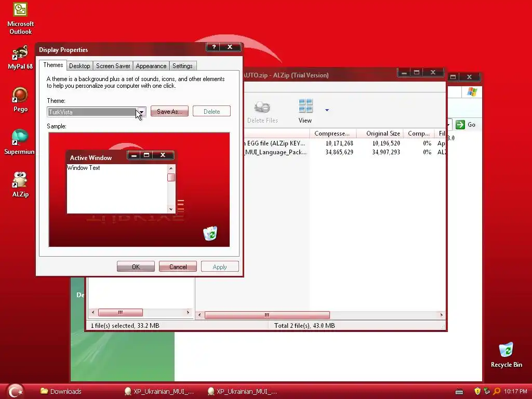Click the ALZip left pane horizontal scrollbar thumb

pyautogui.click(x=121, y=312)
